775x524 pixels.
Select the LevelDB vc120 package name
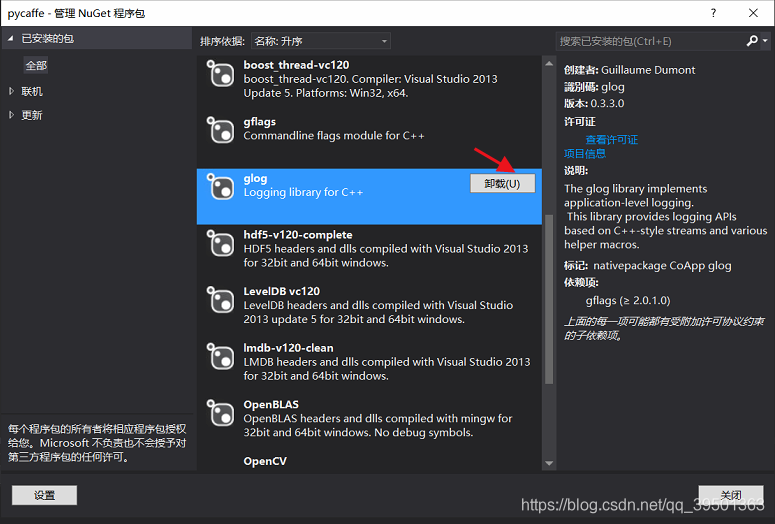281,291
